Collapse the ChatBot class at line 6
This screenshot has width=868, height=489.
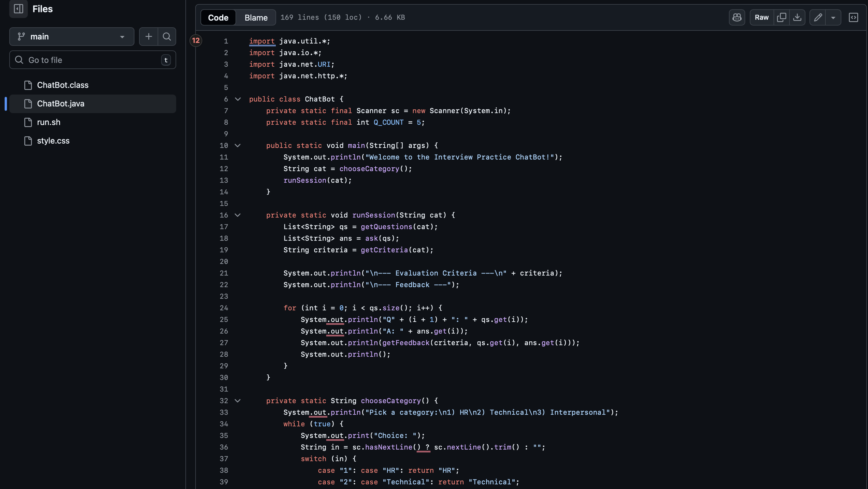[238, 99]
